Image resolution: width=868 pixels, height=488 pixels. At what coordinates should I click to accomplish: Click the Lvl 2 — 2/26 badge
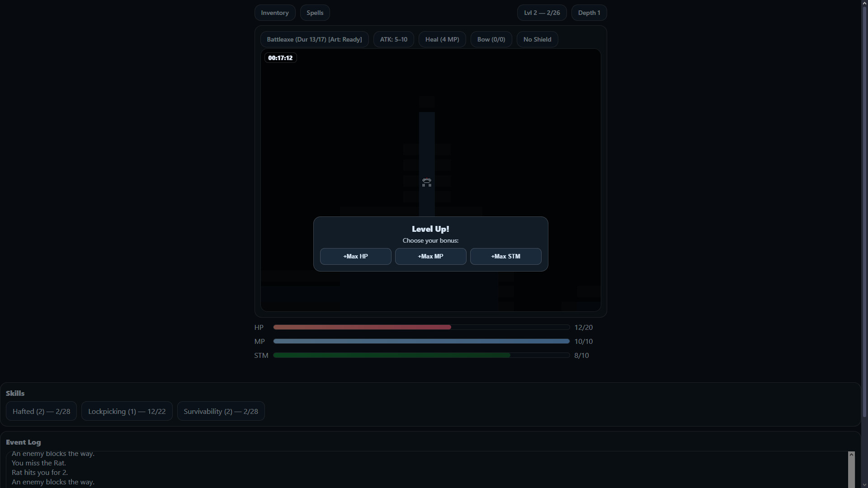point(542,13)
